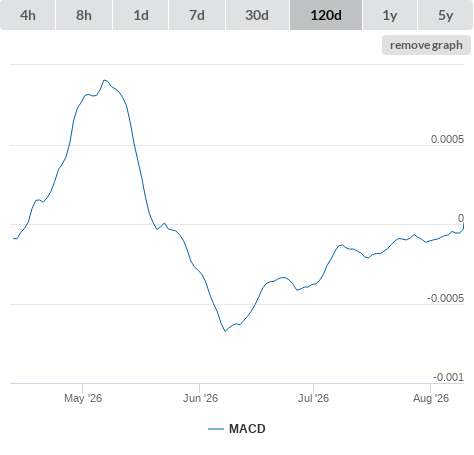Click the May '26 axis label
This screenshot has width=474, height=455.
click(x=83, y=398)
